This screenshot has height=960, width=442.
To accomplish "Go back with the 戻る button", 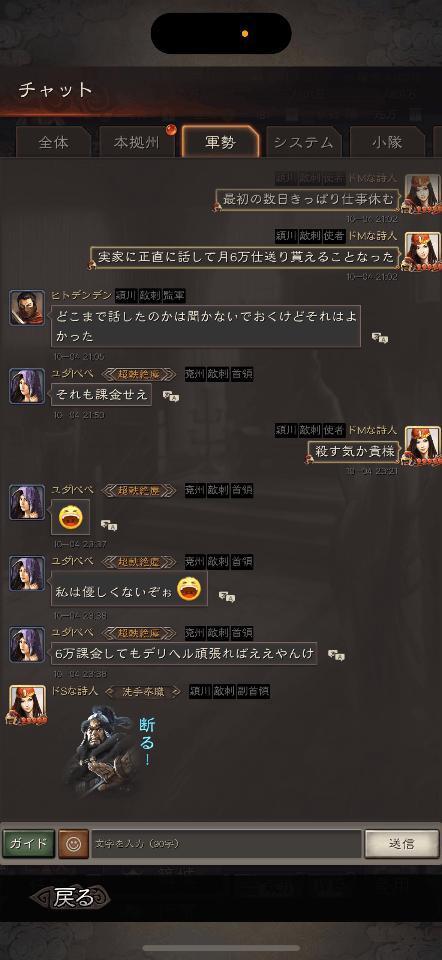I will pos(72,898).
